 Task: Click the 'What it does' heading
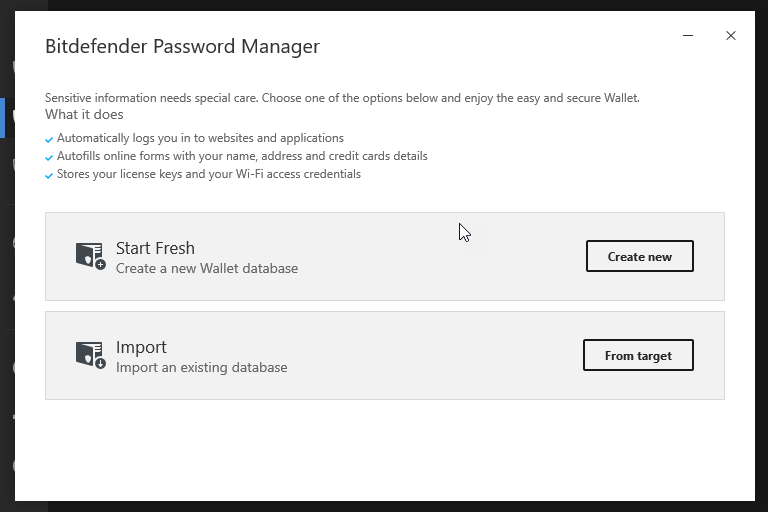pyautogui.click(x=84, y=114)
